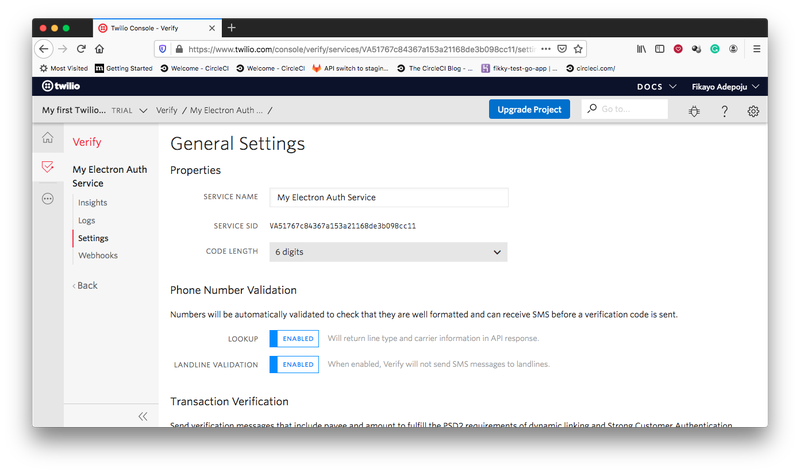Click the padlock site security icon

pyautogui.click(x=179, y=49)
